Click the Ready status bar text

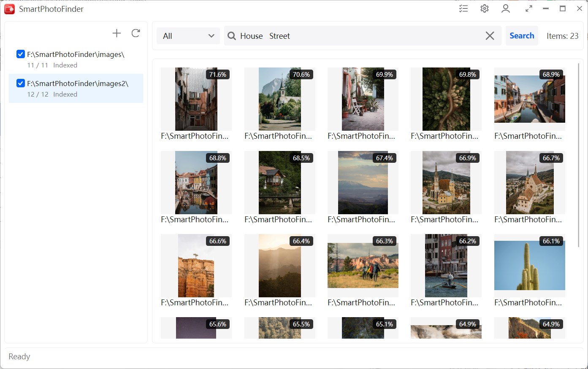point(19,356)
